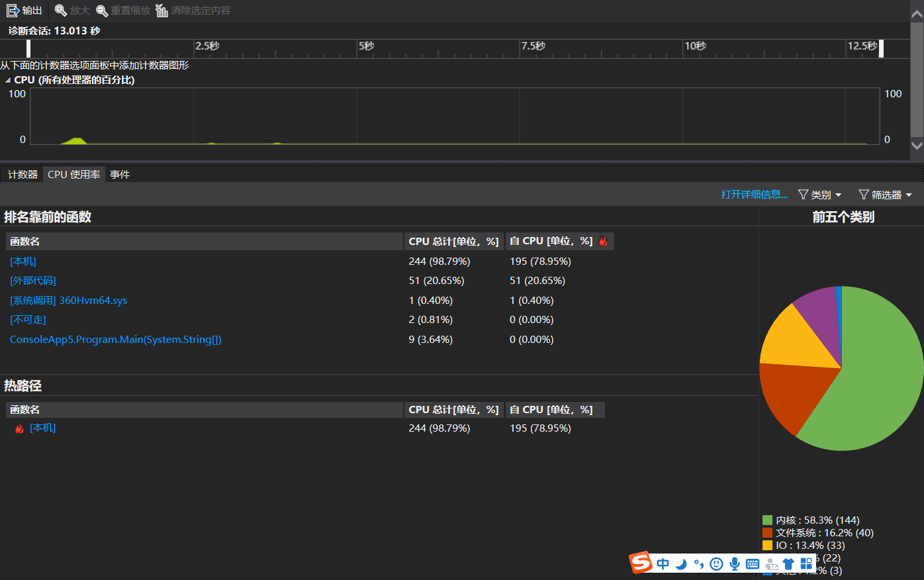Click the IO : 13.4% (33) legend text
Screen dimensions: 924x580
(811, 546)
